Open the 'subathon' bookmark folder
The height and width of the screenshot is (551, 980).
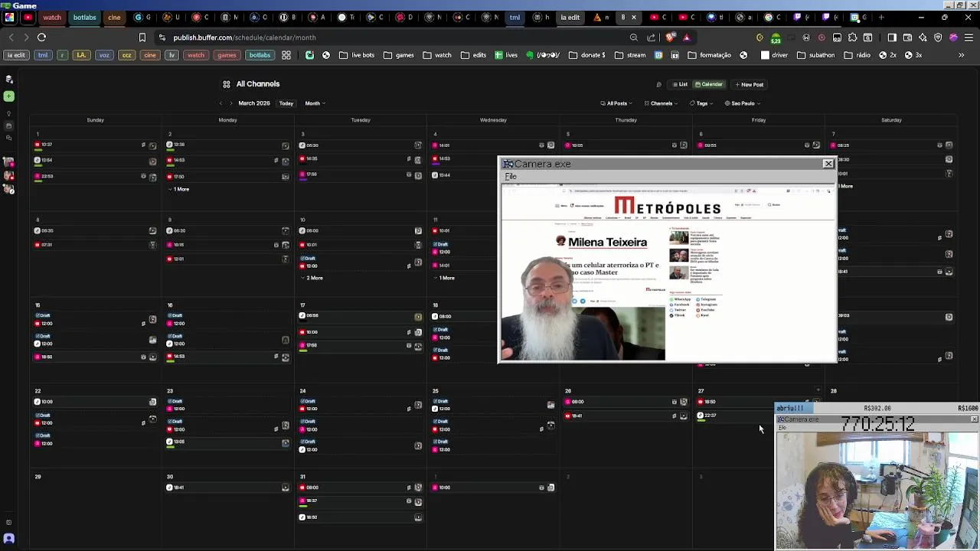[x=815, y=55]
